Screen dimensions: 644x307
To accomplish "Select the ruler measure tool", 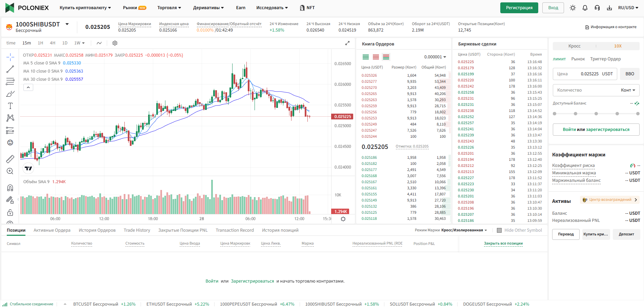I will [10, 159].
